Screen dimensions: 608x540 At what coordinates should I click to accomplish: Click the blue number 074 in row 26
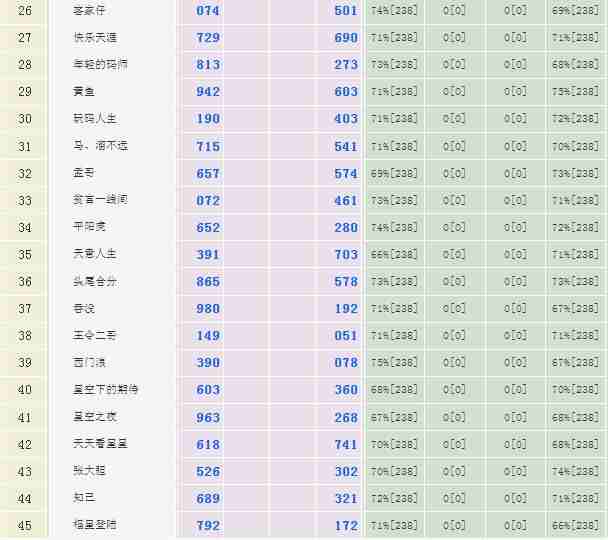pos(208,11)
